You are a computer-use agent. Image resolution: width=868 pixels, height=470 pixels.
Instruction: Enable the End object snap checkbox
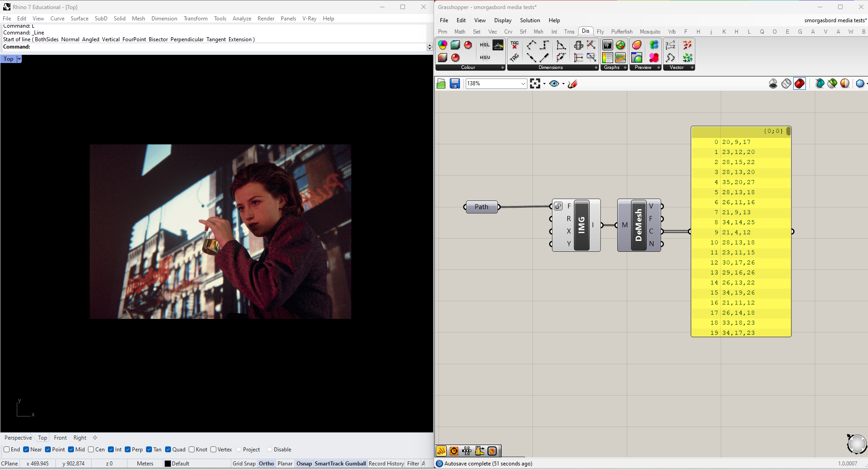(7, 450)
